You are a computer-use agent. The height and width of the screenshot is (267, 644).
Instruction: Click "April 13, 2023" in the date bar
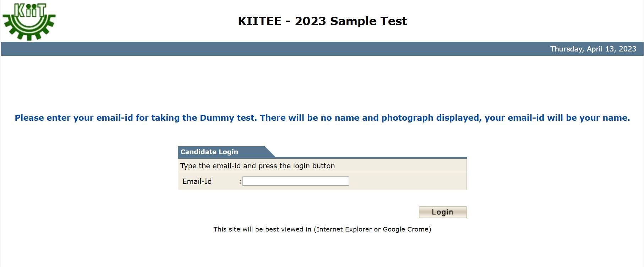click(611, 49)
